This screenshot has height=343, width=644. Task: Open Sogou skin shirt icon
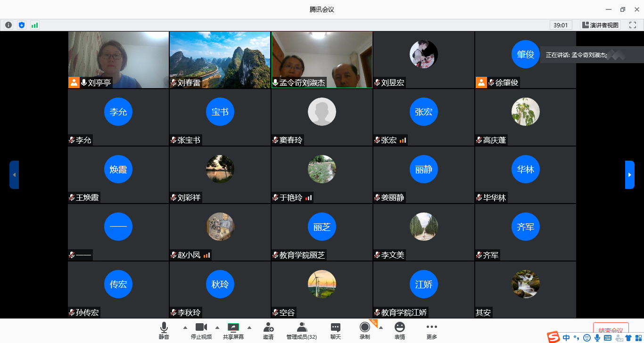[x=628, y=338]
